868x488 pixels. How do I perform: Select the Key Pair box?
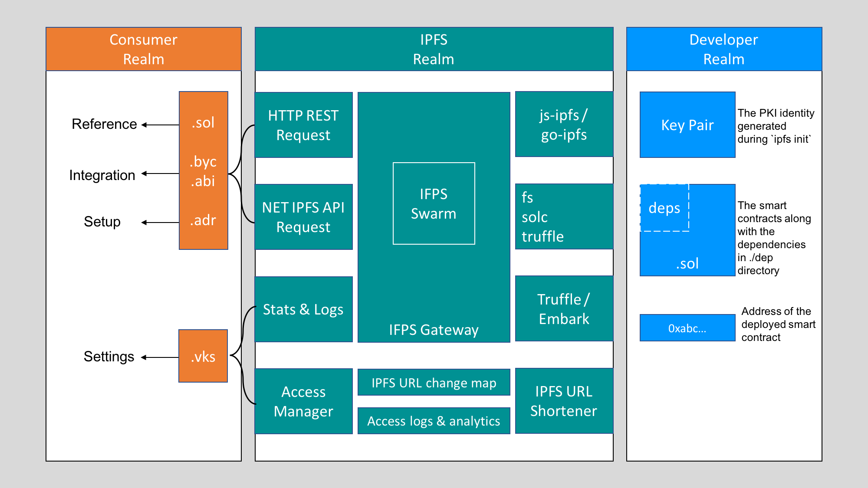pos(687,125)
